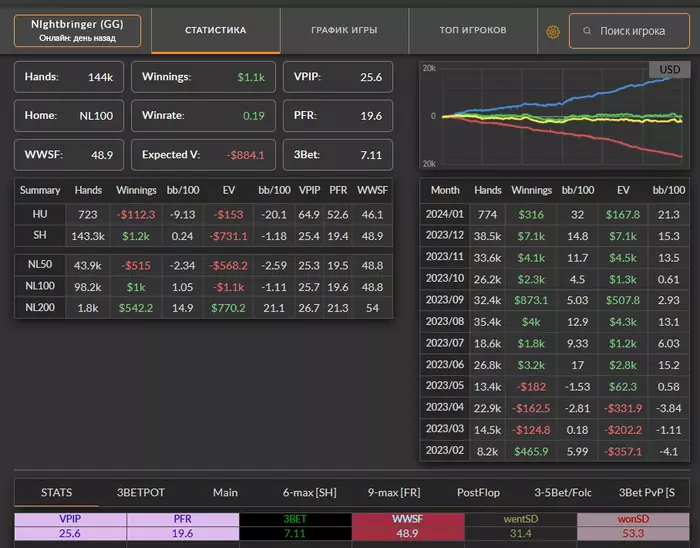Screen dimensions: 700x548
Task: Click the wentSD stats cell
Action: click(521, 526)
